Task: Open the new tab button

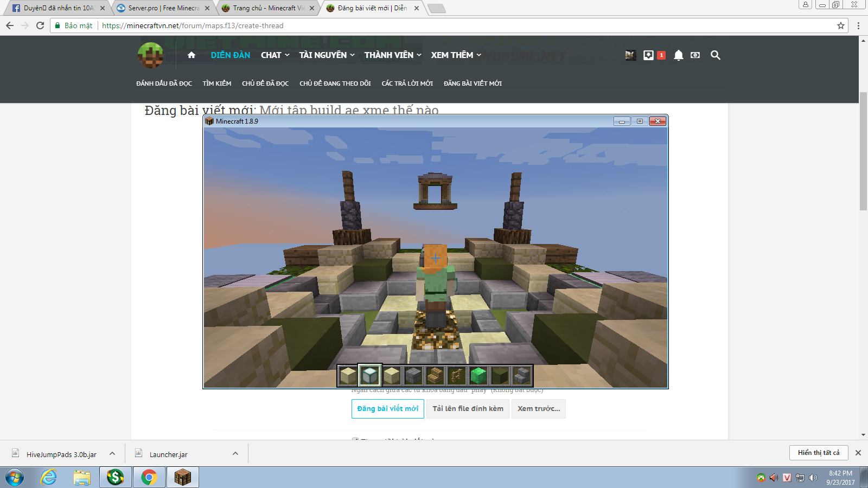Action: tap(436, 8)
